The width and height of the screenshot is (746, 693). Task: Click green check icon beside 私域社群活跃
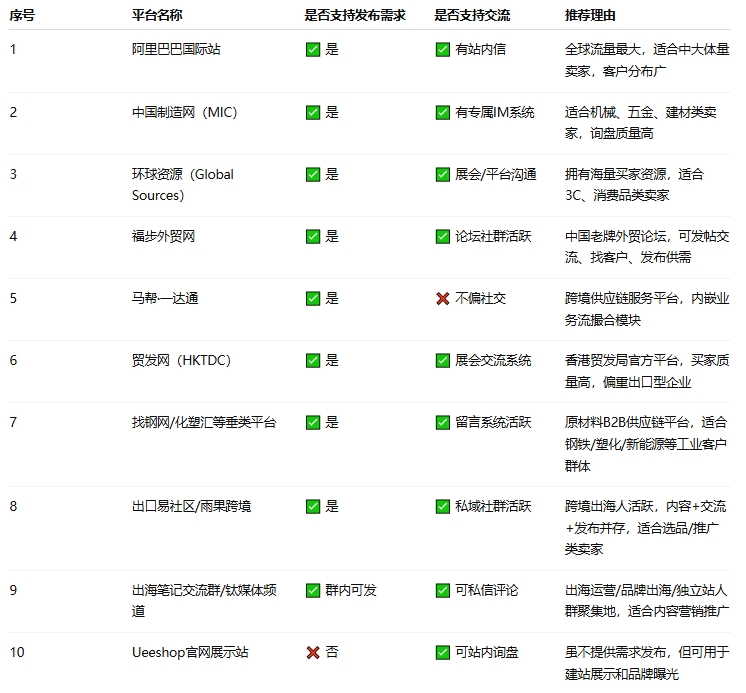click(x=442, y=507)
